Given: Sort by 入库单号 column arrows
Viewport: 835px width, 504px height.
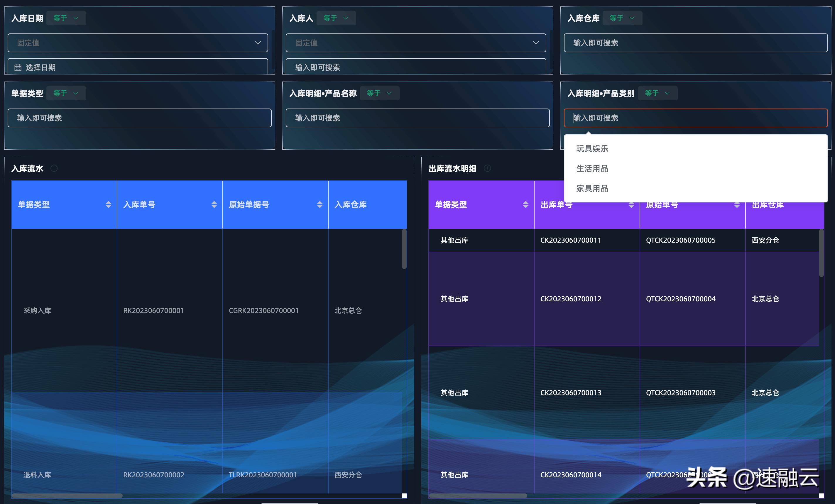Looking at the screenshot, I should coord(214,204).
